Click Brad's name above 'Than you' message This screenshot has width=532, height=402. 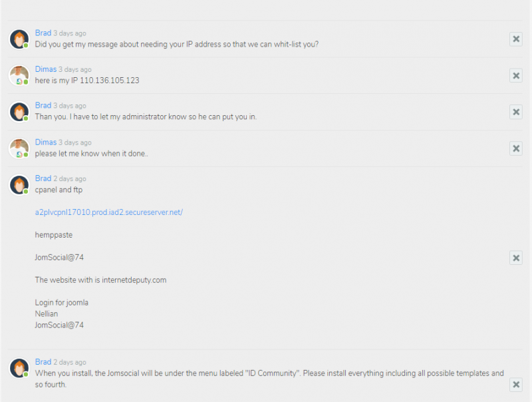pyautogui.click(x=43, y=106)
